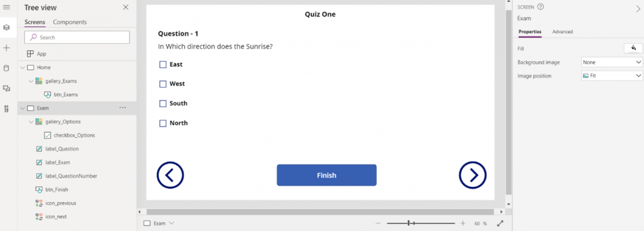Click the Insert plus icon in sidebar

pyautogui.click(x=6, y=48)
